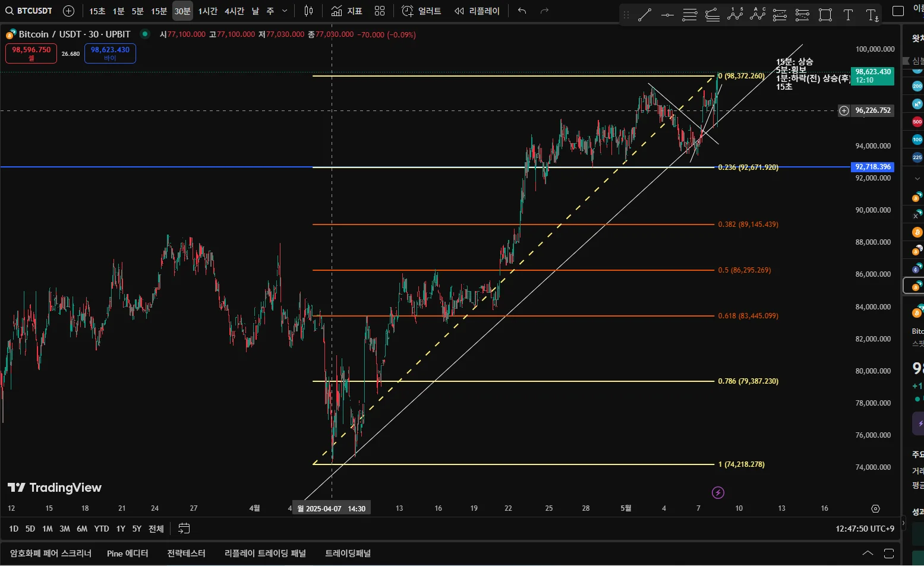Open the go-to-date calendar icon
The height and width of the screenshot is (566, 924).
click(x=184, y=529)
